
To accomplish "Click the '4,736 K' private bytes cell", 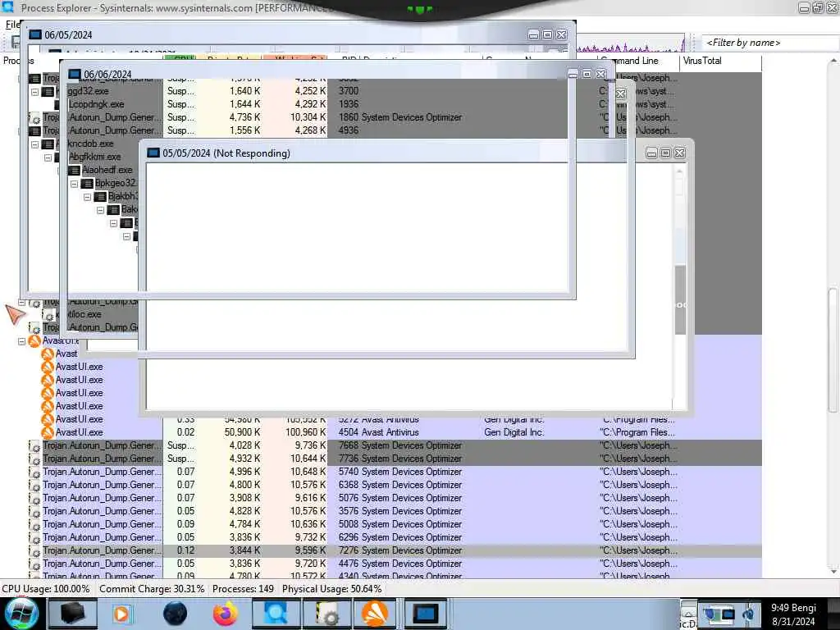I will 244,117.
